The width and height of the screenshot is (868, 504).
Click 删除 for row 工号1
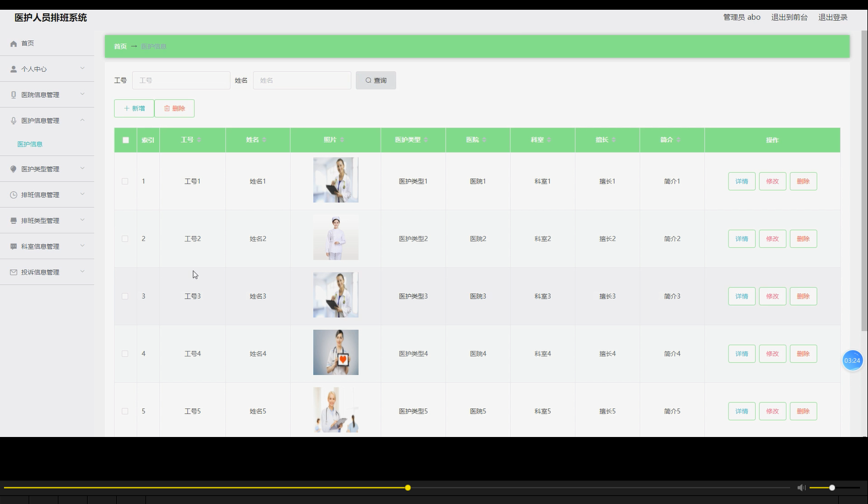pyautogui.click(x=803, y=181)
